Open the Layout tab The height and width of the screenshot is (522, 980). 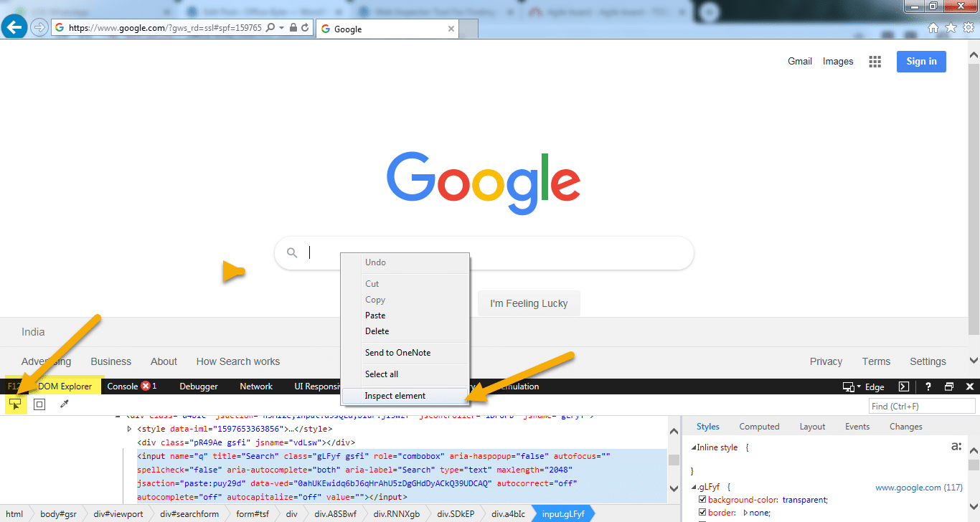[x=812, y=427]
